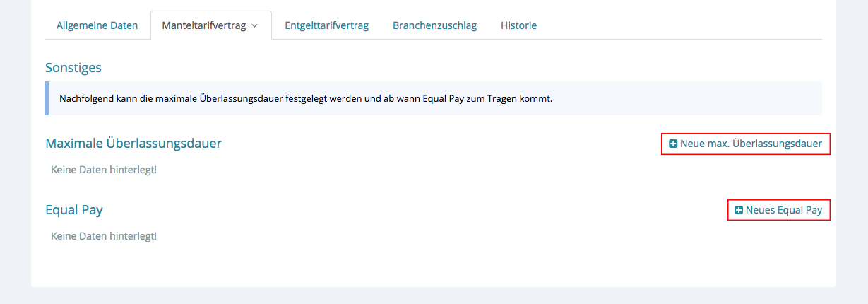Expand the Manteltarifvertrag tab chevron
Screen dimensions: 868x304
254,25
